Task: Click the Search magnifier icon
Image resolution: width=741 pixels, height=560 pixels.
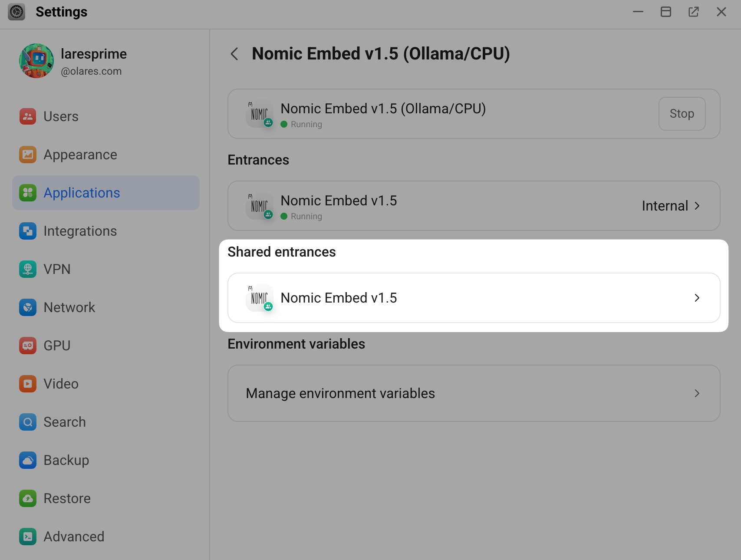Action: point(27,422)
